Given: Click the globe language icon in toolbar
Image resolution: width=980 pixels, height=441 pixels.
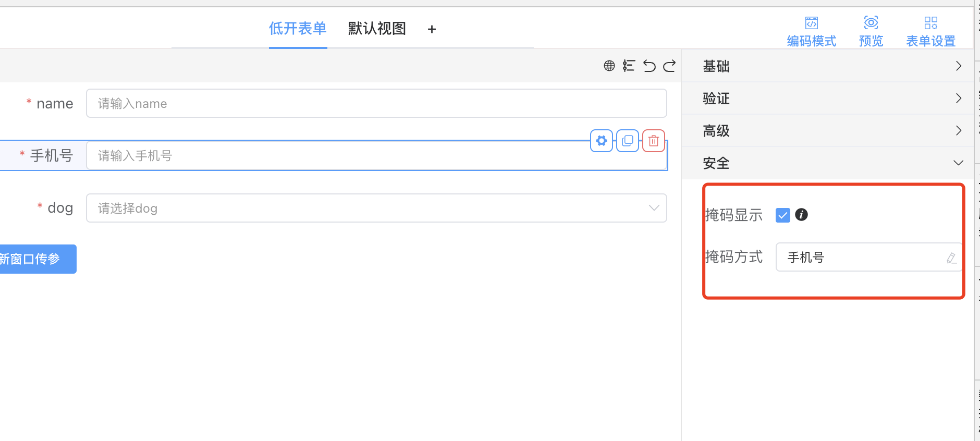Looking at the screenshot, I should point(609,66).
